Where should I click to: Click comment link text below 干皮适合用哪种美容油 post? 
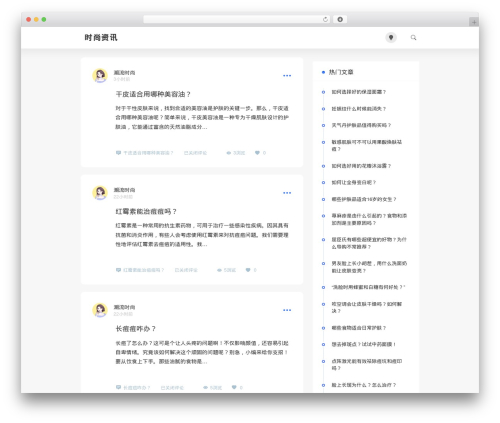(x=148, y=153)
